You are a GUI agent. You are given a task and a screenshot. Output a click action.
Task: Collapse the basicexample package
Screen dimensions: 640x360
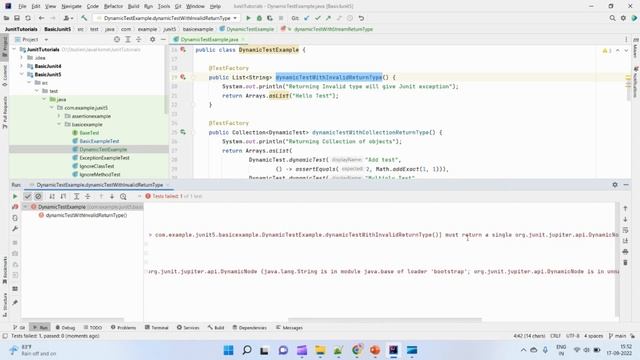(60, 124)
